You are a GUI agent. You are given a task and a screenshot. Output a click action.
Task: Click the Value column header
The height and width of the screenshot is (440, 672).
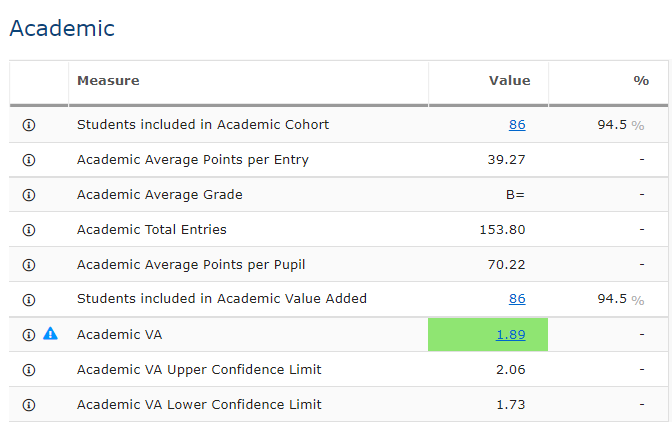pyautogui.click(x=509, y=81)
